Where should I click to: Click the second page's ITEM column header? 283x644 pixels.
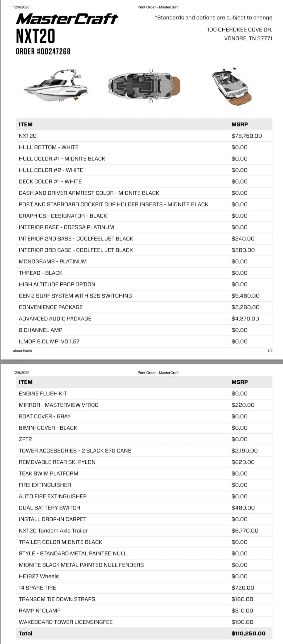[25, 382]
